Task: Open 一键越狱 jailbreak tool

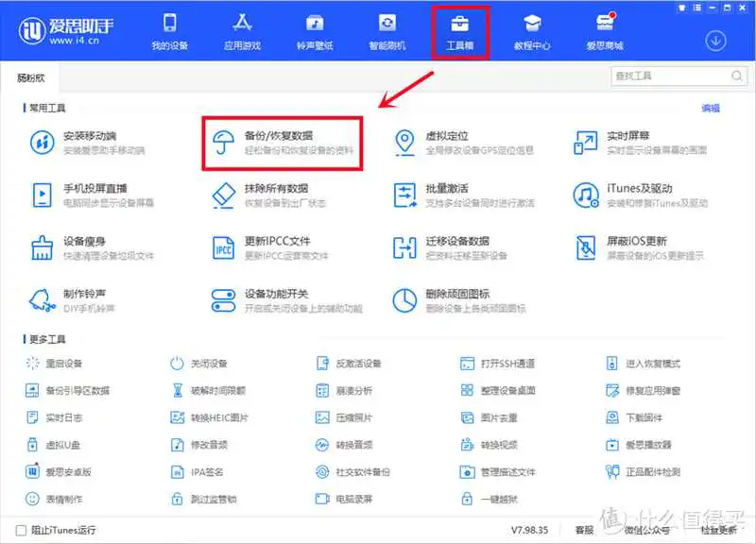Action: point(489,499)
